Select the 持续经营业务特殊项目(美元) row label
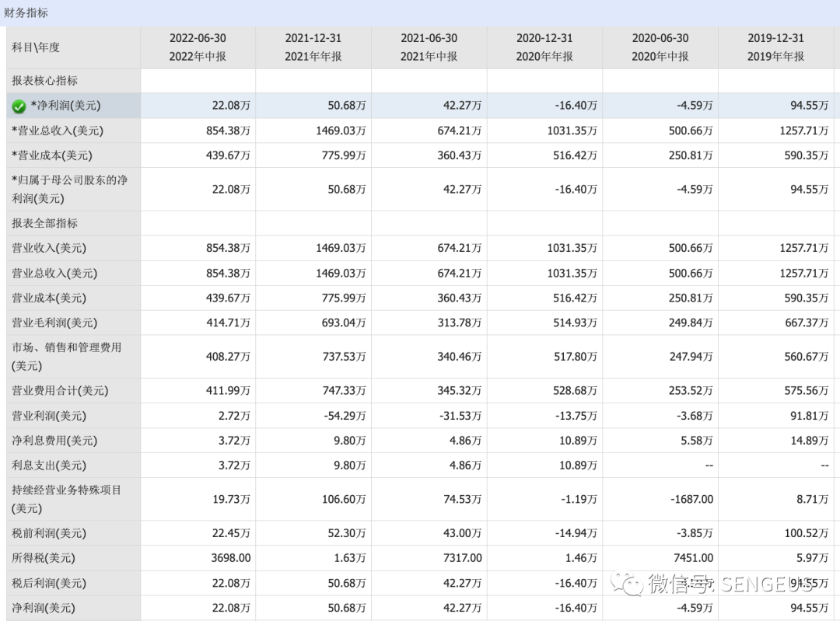Screen dimensions: 840x621 click(x=67, y=499)
